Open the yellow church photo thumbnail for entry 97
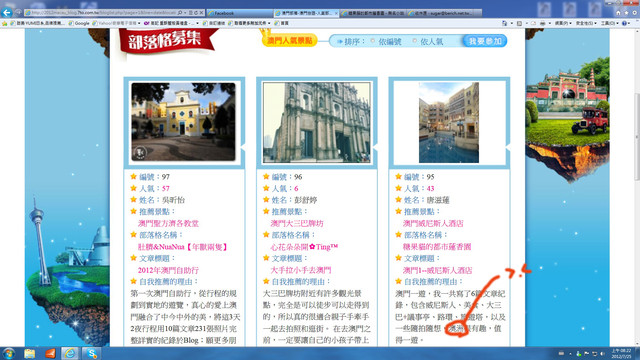Image resolution: width=640 pixels, height=360 pixels. coord(183,122)
